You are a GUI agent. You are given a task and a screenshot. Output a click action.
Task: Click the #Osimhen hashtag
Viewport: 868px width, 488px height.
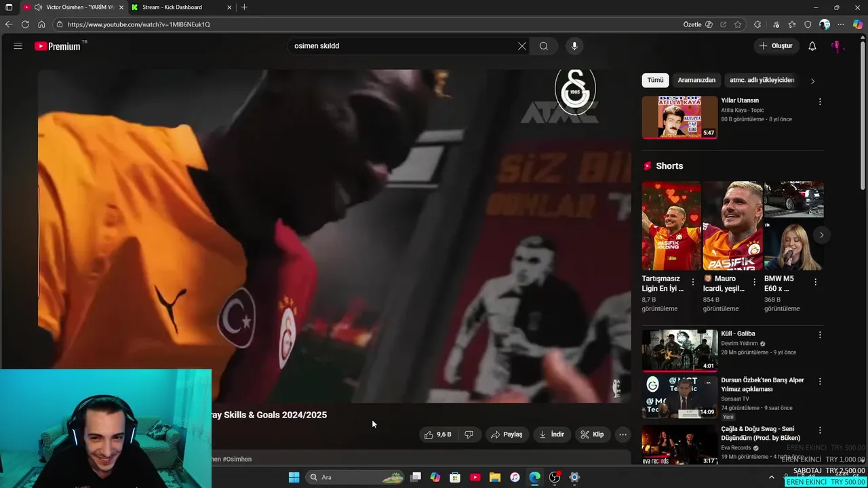point(237,459)
